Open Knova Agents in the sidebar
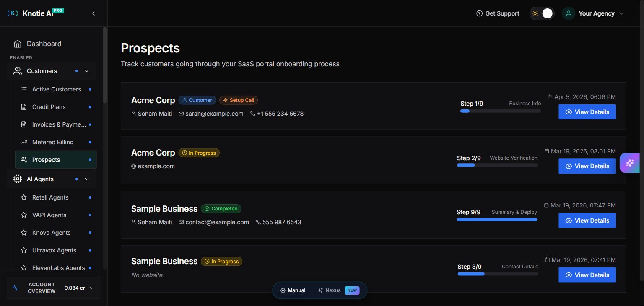 [x=56, y=233]
